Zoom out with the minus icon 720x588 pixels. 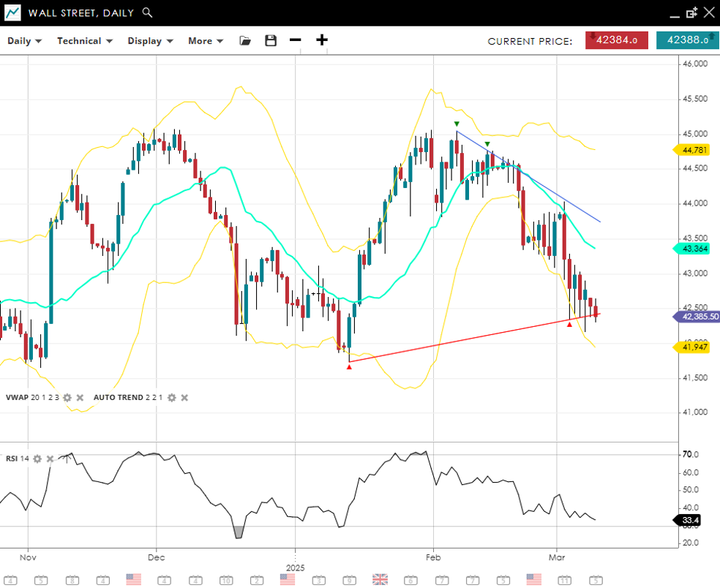pyautogui.click(x=296, y=40)
